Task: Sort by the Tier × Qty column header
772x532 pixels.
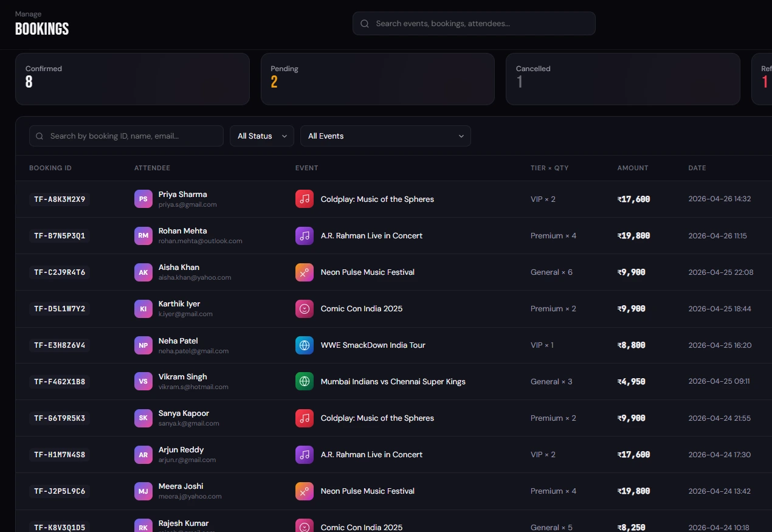Action: pyautogui.click(x=550, y=168)
